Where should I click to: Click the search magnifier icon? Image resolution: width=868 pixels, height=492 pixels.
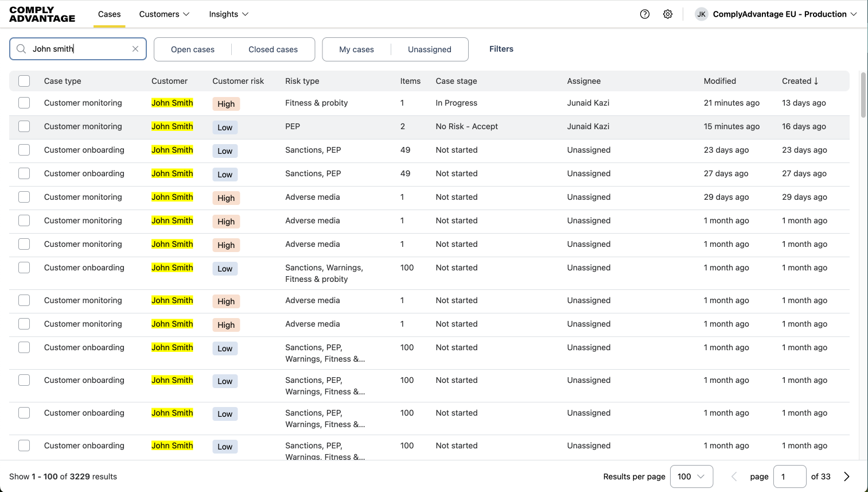(21, 49)
